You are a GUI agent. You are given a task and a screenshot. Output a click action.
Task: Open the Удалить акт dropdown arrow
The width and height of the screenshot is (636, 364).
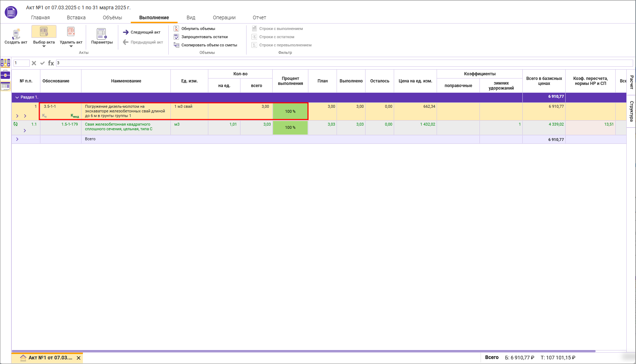71,46
